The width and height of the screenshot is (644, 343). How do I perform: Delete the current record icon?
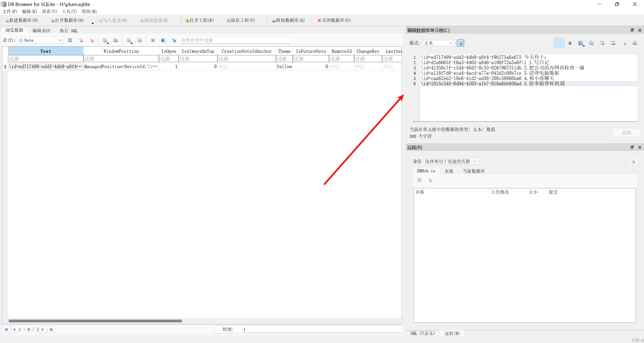140,40
